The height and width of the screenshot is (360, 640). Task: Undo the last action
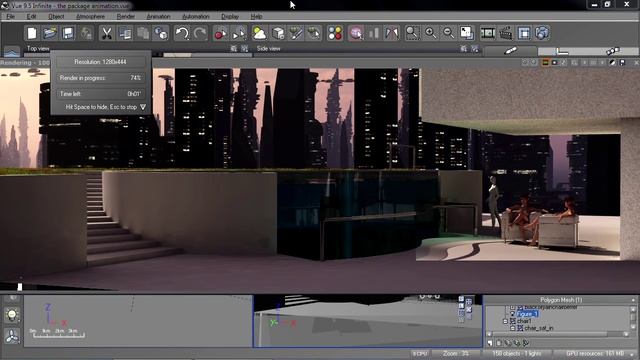click(182, 33)
